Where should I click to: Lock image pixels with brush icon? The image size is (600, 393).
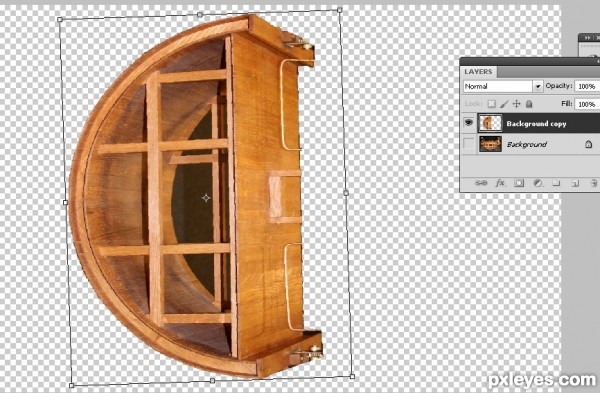point(504,104)
